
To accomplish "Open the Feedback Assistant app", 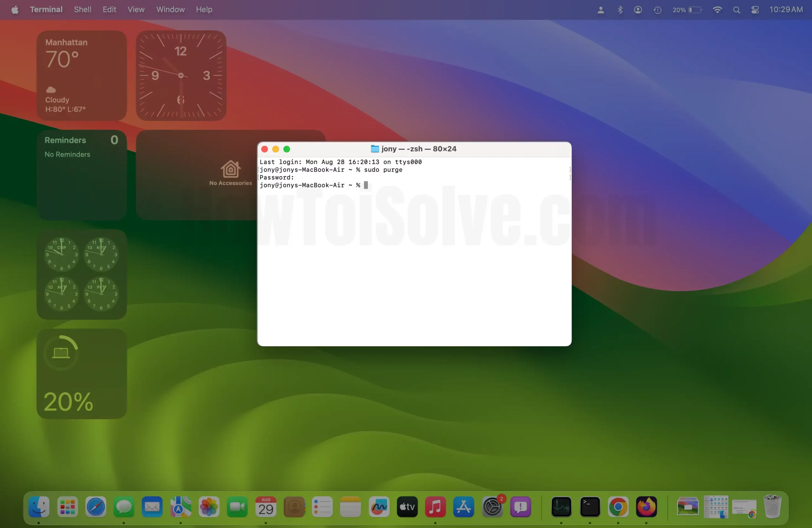I will coord(520,507).
